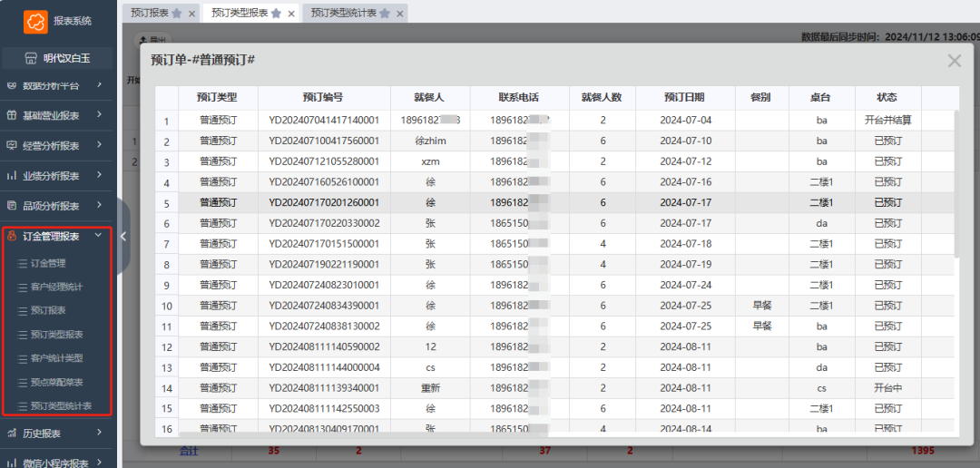
Task: Switch to the 预订报表 tab
Action: tap(149, 13)
